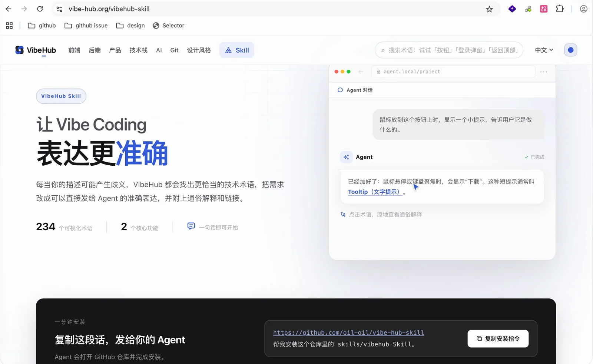Screen dimensions: 593x364
Task: Open the 中文 language dropdown
Action: coord(544,50)
